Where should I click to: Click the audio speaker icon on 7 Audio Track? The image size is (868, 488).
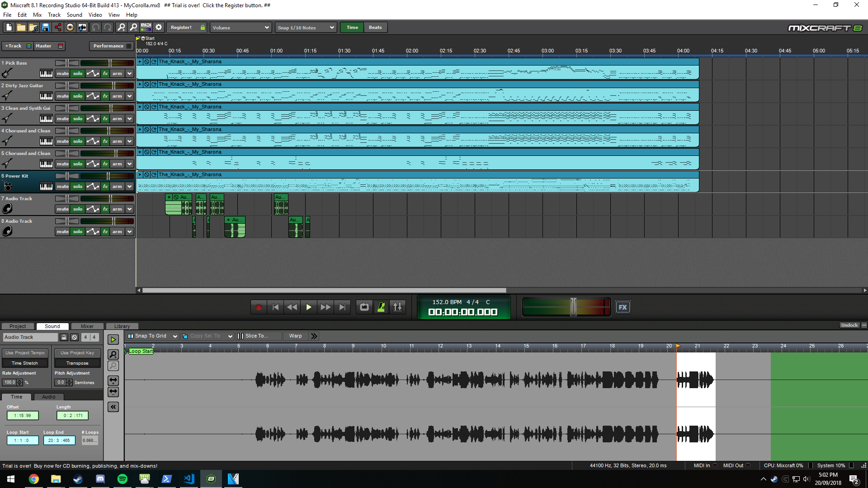tap(7, 208)
